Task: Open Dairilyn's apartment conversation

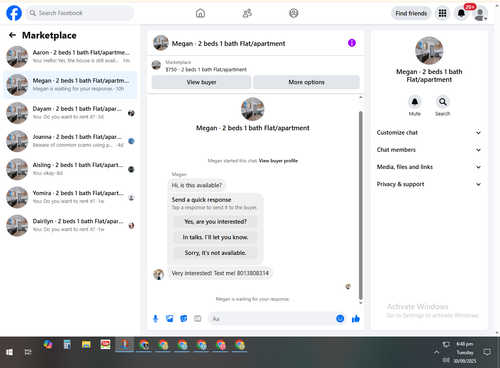Action: pyautogui.click(x=70, y=225)
